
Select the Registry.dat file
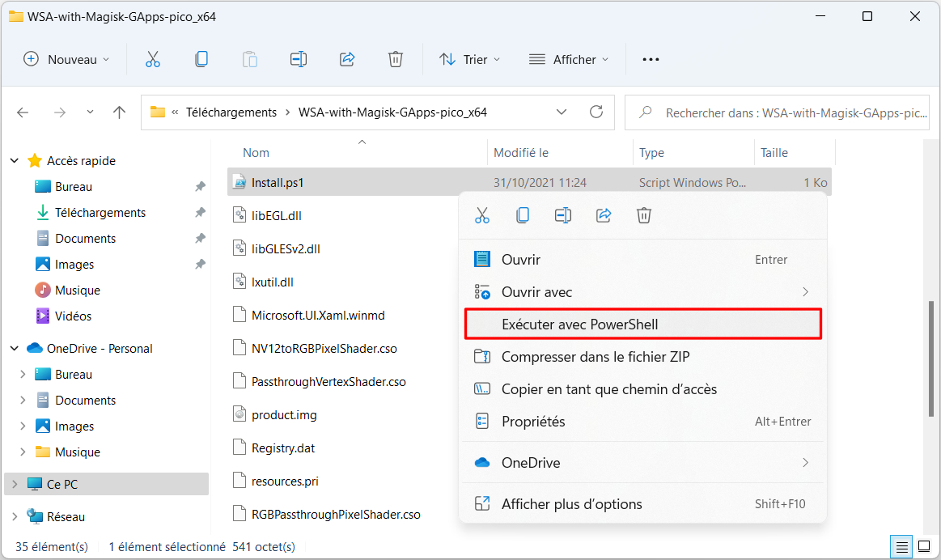(282, 448)
